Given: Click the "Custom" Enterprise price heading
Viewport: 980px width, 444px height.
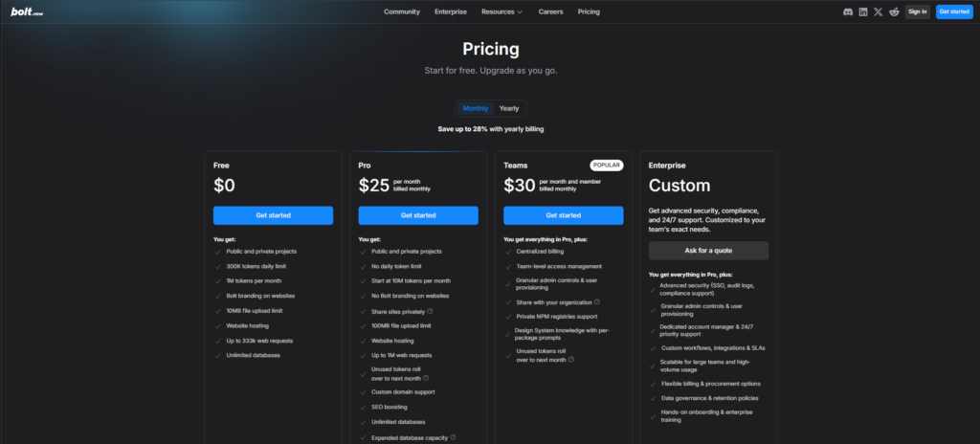Looking at the screenshot, I should pos(679,185).
